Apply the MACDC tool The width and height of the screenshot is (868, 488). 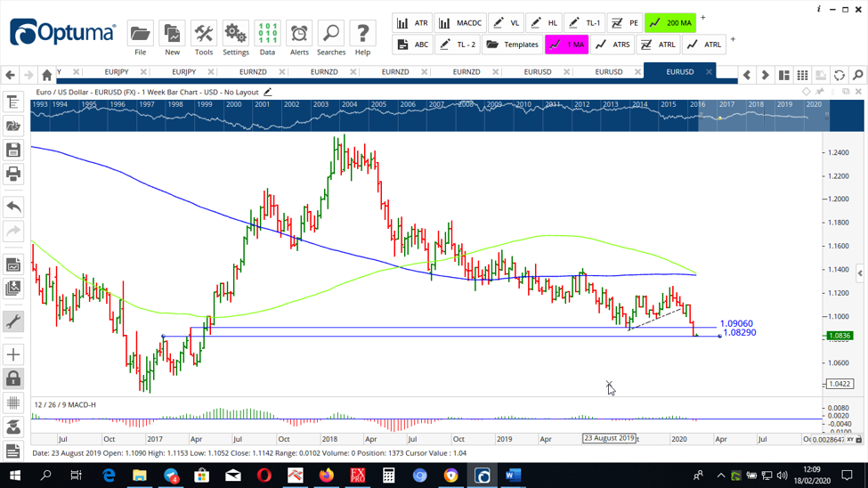point(460,23)
